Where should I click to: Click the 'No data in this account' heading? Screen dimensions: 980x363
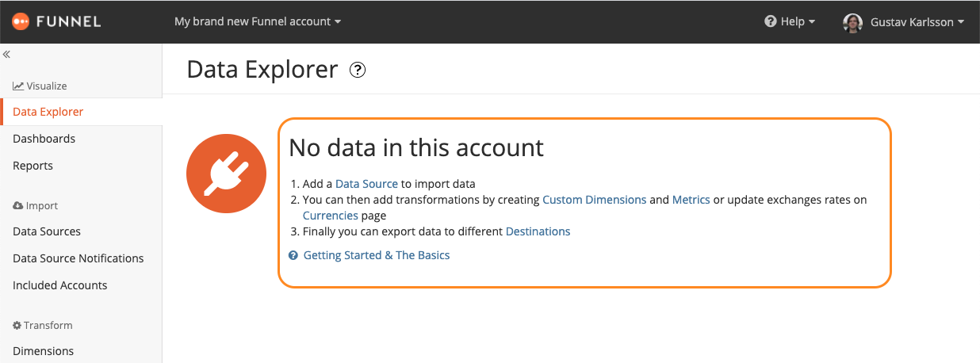(x=416, y=147)
